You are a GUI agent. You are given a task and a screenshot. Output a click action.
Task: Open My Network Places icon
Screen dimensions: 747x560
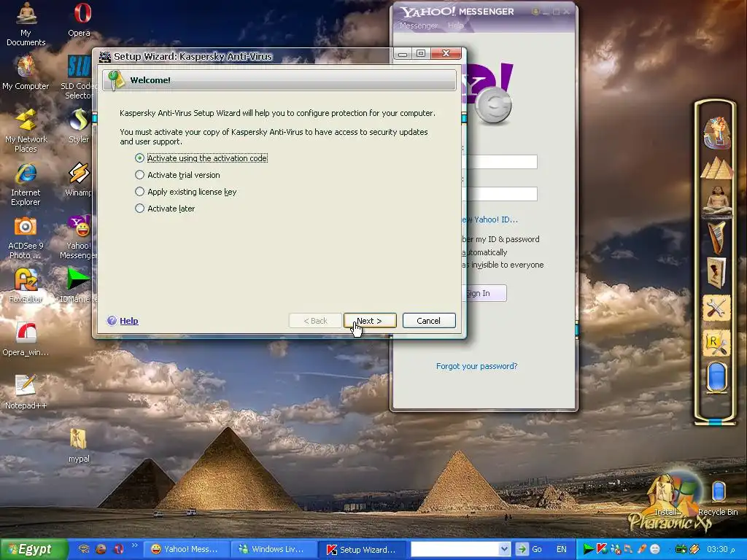coord(26,131)
